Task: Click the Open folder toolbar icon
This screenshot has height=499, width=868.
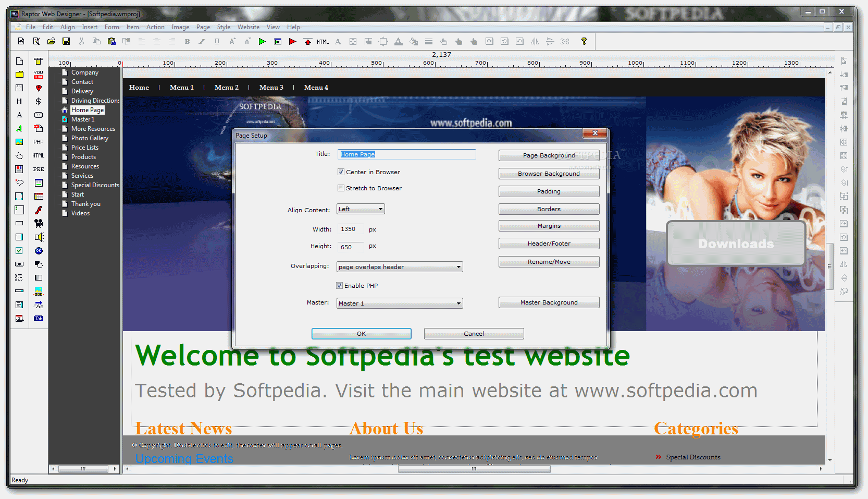Action: 51,41
